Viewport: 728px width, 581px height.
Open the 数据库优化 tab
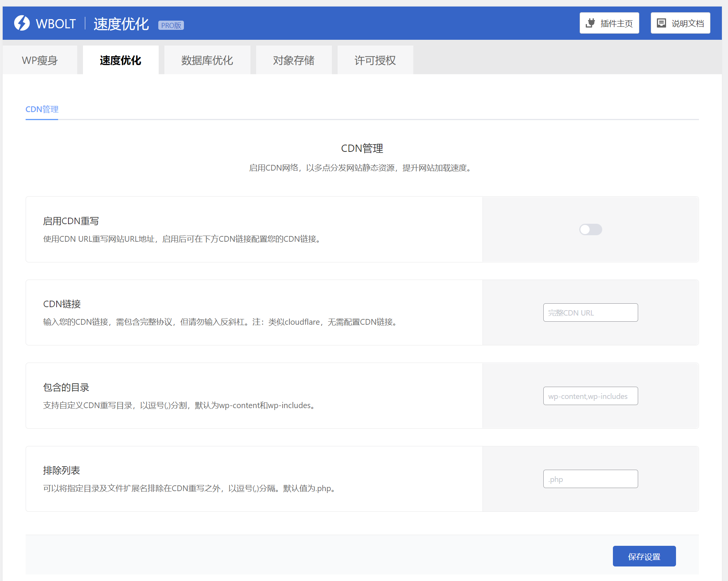pos(207,60)
